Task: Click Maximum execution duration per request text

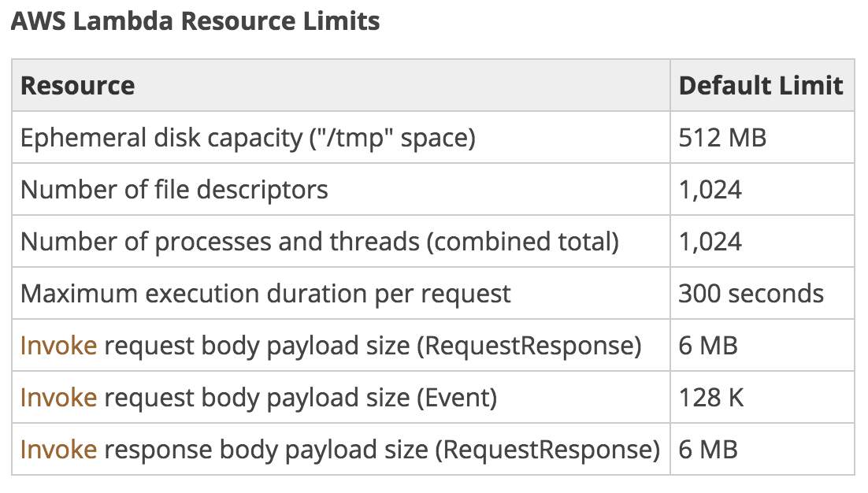Action: 265,294
